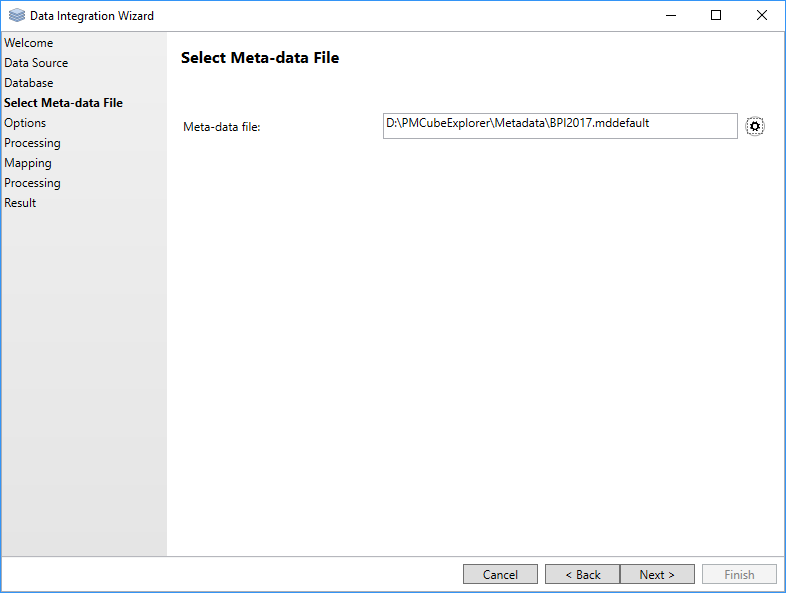786x593 pixels.
Task: Cancel the wizard using the Cancel button
Action: (x=500, y=574)
